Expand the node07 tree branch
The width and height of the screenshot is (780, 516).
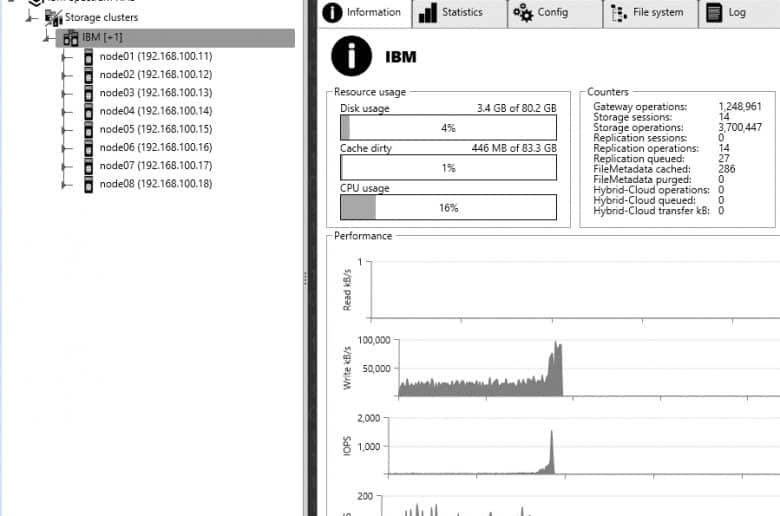(x=66, y=167)
